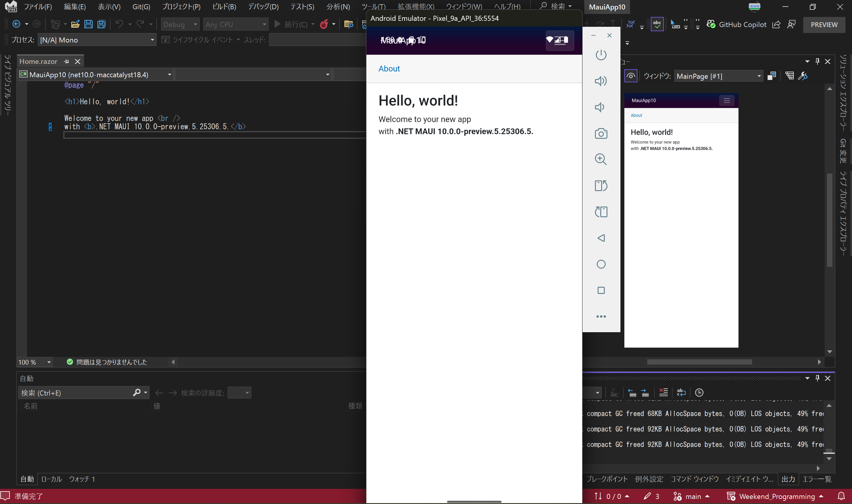The height and width of the screenshot is (504, 852).
Task: Click the Save All icon
Action: click(102, 24)
